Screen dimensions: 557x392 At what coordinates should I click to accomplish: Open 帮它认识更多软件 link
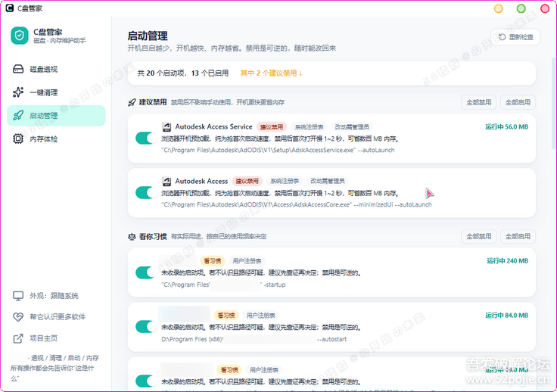(x=58, y=317)
